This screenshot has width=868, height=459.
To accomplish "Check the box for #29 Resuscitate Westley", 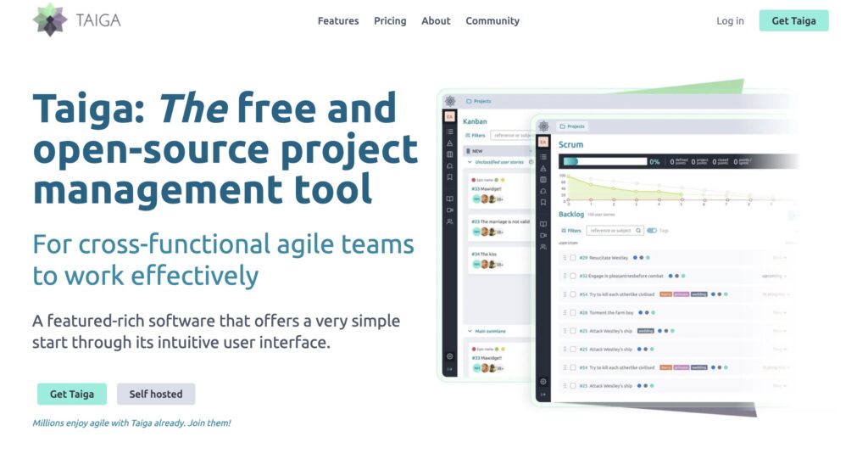I will (x=573, y=258).
